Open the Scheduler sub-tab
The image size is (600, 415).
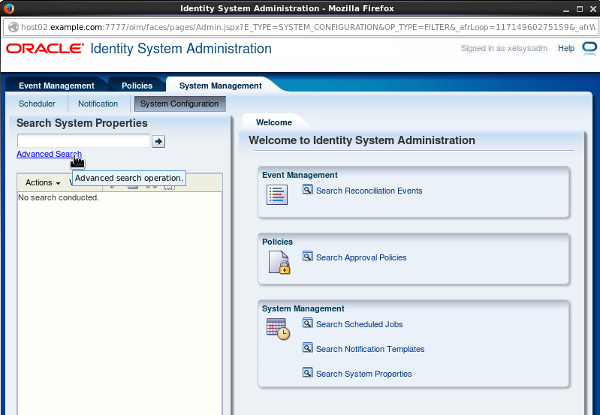[x=37, y=104]
